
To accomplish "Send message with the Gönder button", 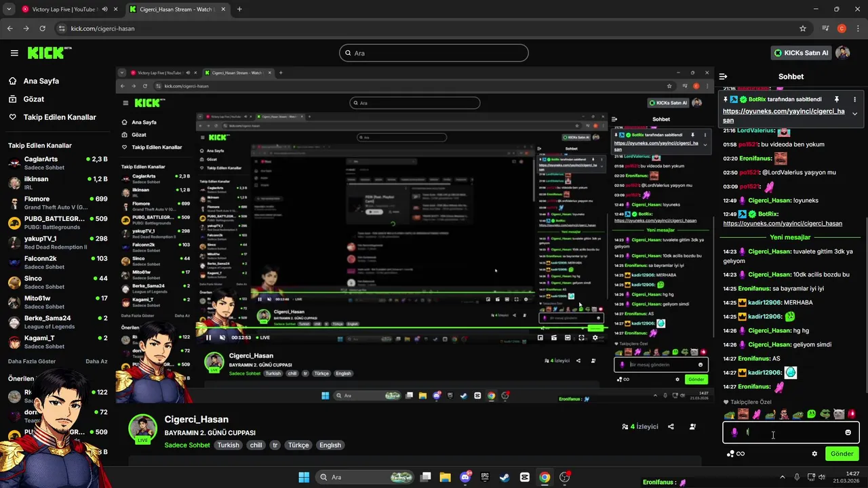I will [842, 453].
